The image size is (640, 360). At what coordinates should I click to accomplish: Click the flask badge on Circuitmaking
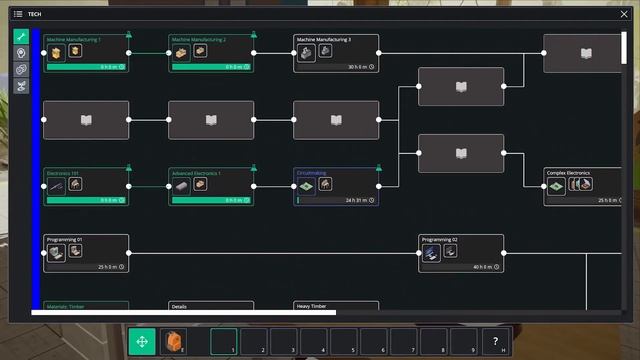click(379, 167)
